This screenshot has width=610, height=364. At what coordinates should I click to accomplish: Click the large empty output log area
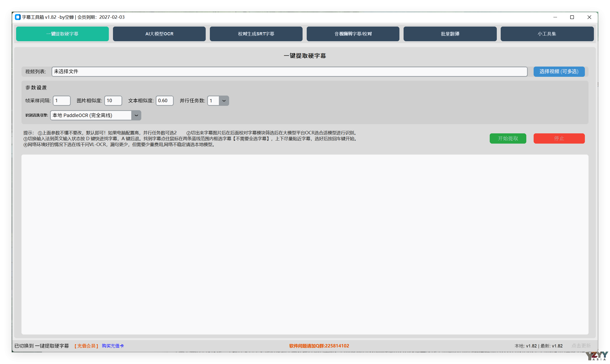[305, 245]
